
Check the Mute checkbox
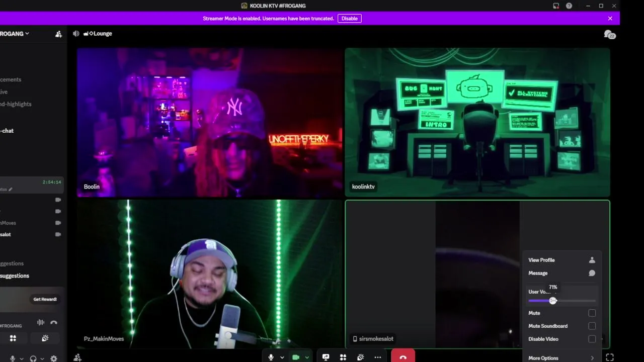coord(592,313)
